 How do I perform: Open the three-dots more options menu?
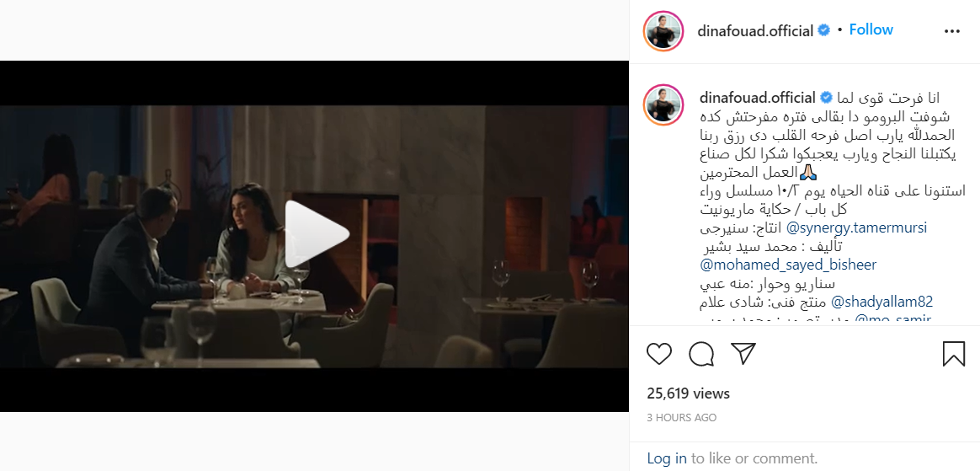952,31
